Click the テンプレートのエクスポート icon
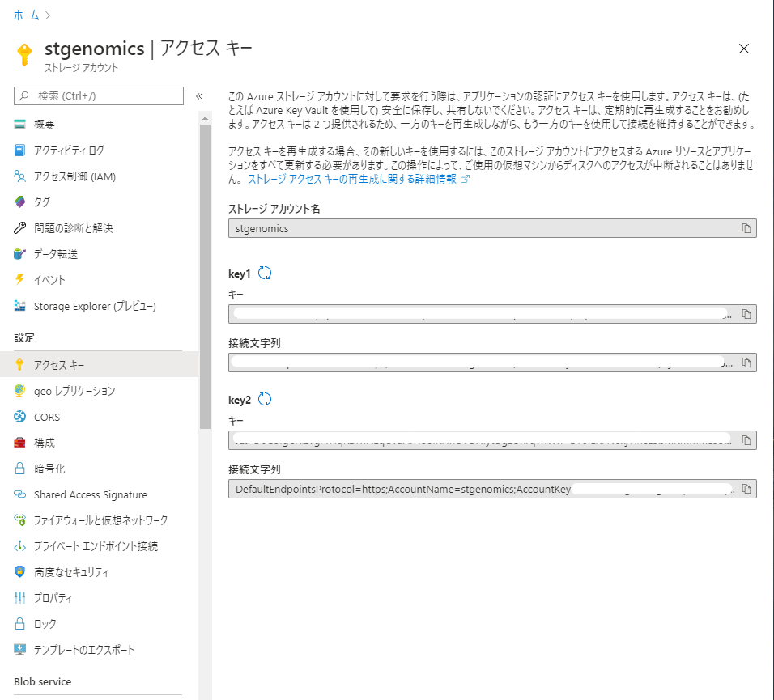774x700 pixels. pos(19,650)
